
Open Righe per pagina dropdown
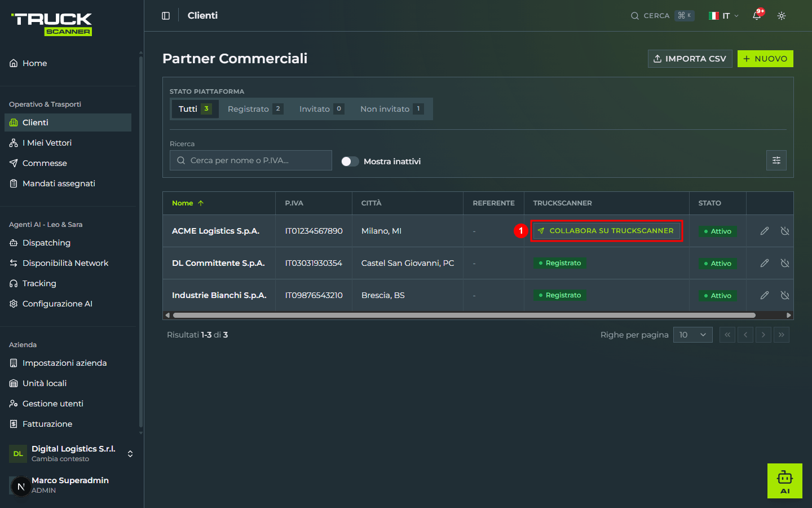pos(693,335)
